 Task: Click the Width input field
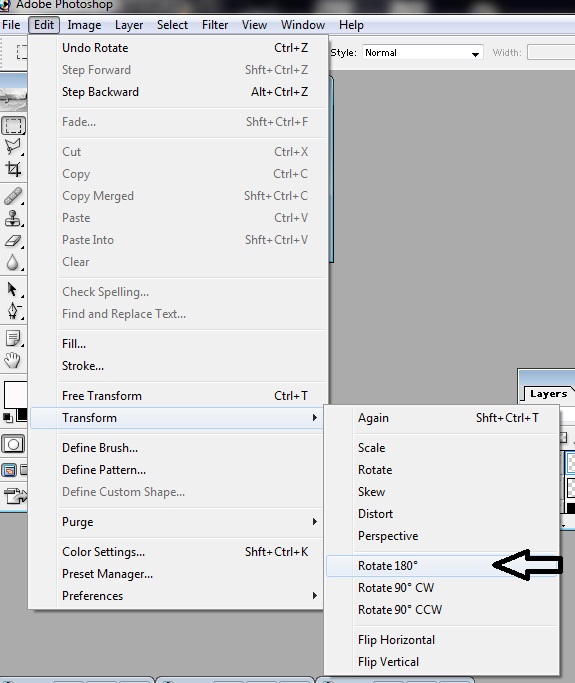click(x=551, y=53)
